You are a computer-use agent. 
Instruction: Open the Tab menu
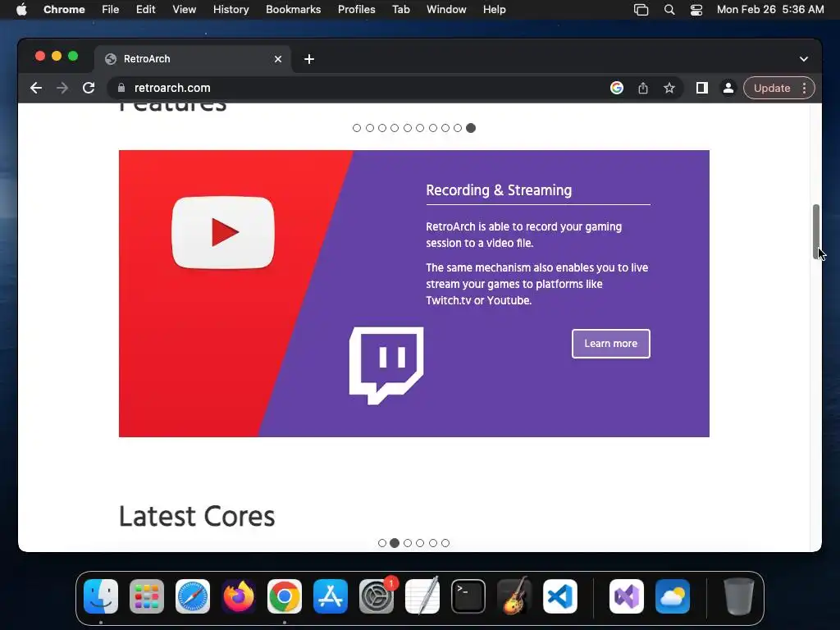400,10
